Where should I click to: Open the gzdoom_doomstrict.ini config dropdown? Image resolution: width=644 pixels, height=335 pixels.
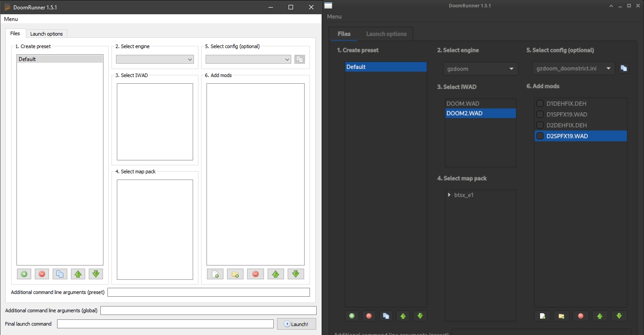pyautogui.click(x=573, y=68)
